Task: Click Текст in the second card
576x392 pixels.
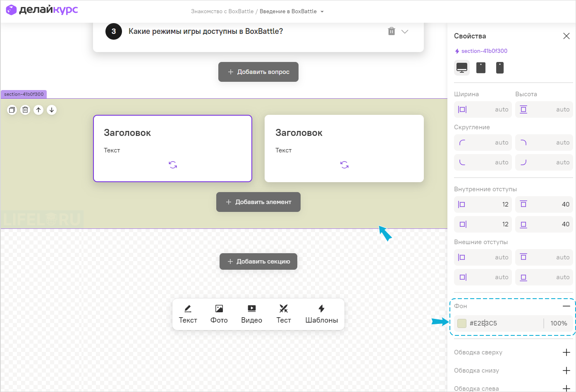Action: [x=283, y=150]
